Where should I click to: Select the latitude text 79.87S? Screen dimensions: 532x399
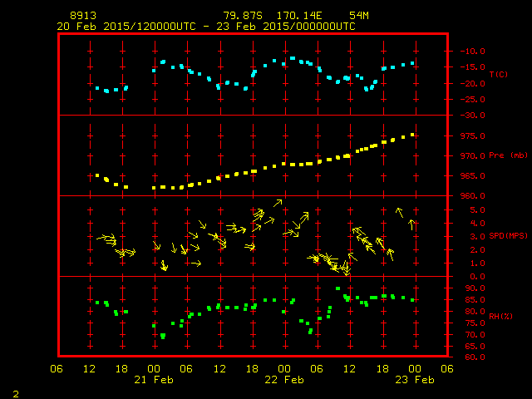click(x=243, y=16)
